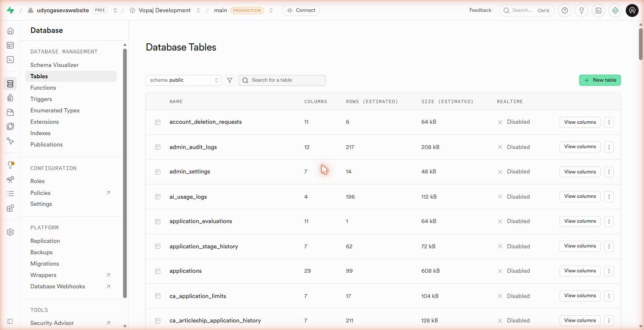644x330 pixels.
Task: Open the top-bar lightbulb advisor icon
Action: [x=582, y=10]
